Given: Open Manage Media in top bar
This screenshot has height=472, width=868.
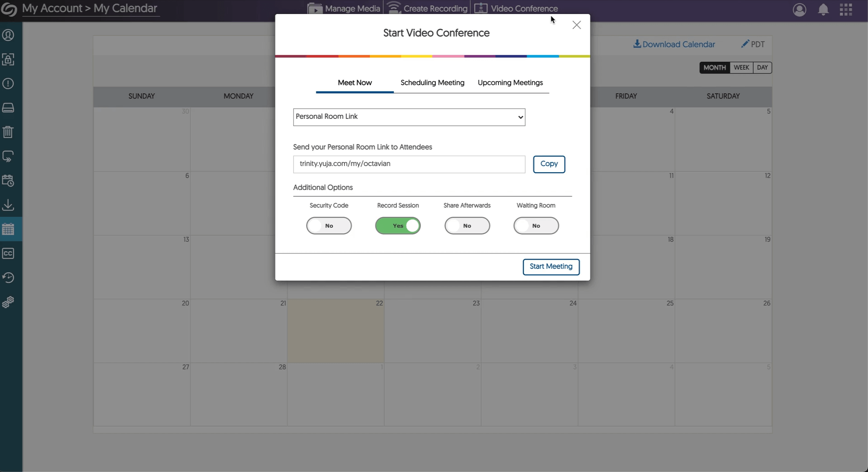Looking at the screenshot, I should pos(344,8).
